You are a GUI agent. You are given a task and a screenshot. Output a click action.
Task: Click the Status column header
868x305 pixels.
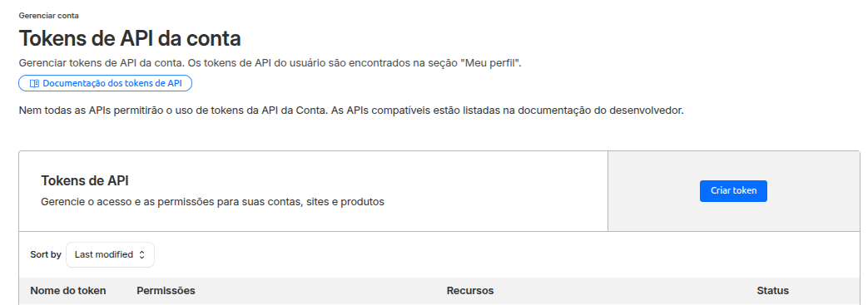pyautogui.click(x=773, y=291)
